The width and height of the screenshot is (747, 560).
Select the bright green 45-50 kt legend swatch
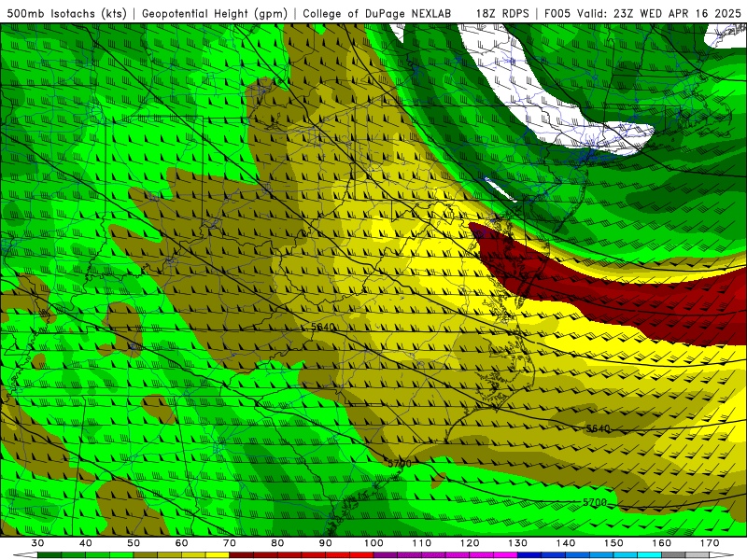point(121,555)
